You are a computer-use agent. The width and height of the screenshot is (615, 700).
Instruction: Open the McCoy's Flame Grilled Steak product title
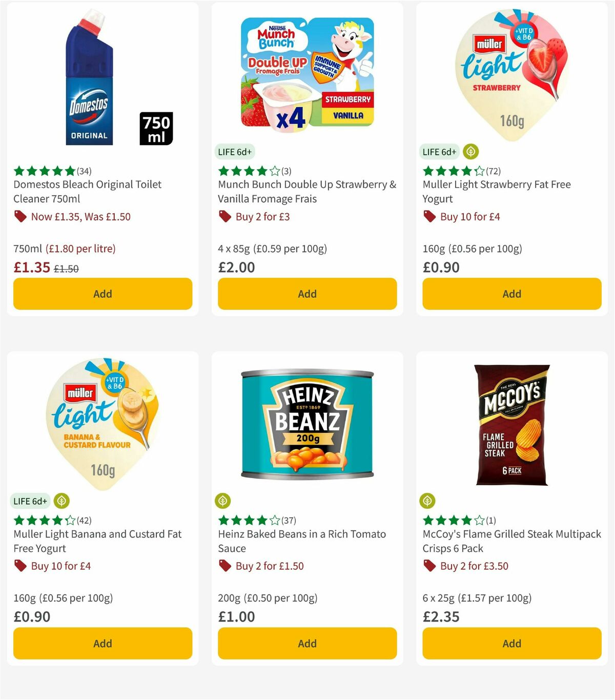(x=509, y=541)
